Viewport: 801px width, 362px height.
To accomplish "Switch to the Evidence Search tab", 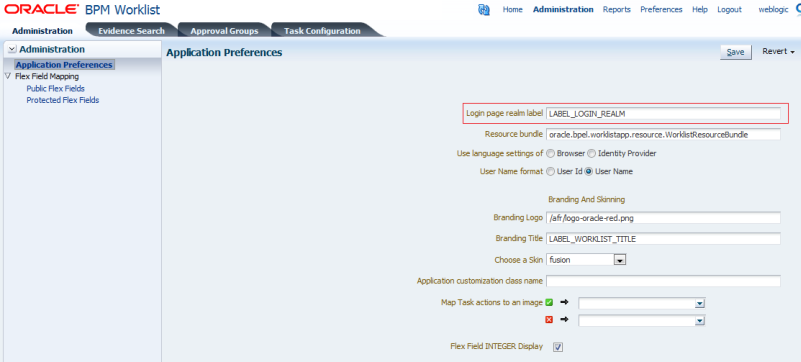I will 131,31.
